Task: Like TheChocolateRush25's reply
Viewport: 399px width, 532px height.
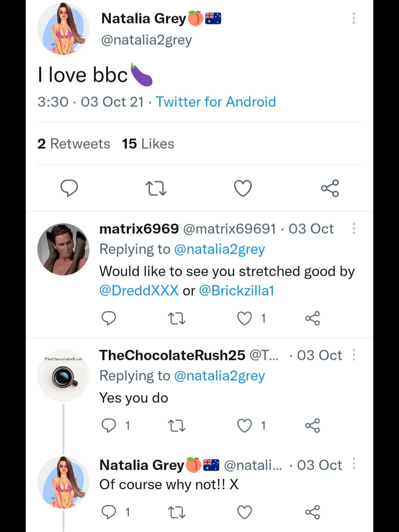Action: click(245, 426)
